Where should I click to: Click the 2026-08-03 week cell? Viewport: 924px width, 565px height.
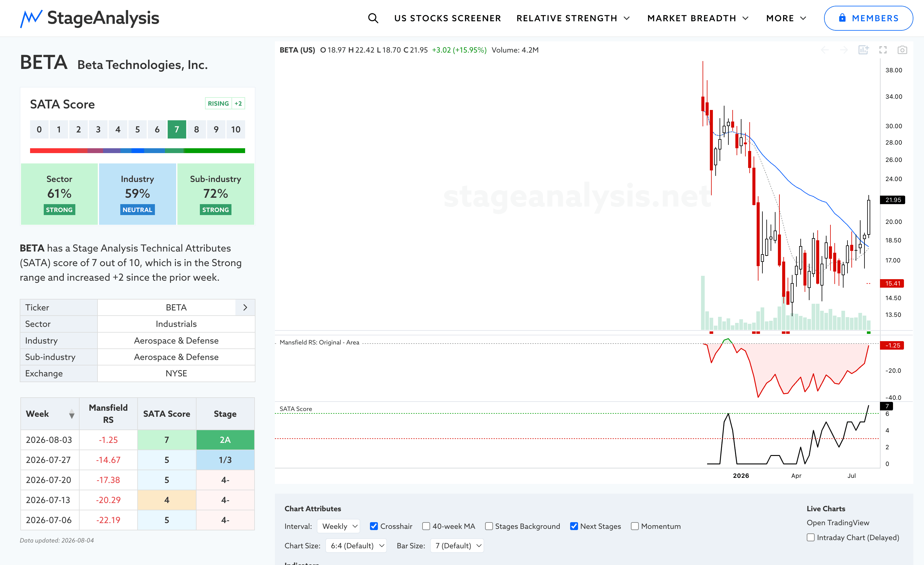[50, 440]
